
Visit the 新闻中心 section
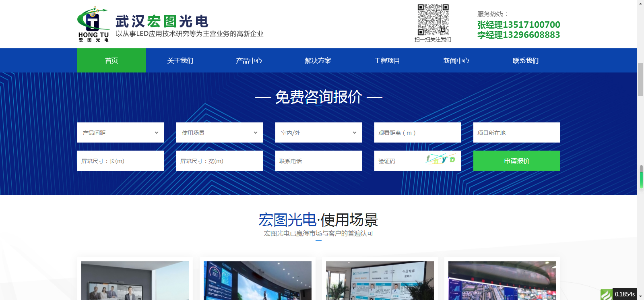coord(456,60)
